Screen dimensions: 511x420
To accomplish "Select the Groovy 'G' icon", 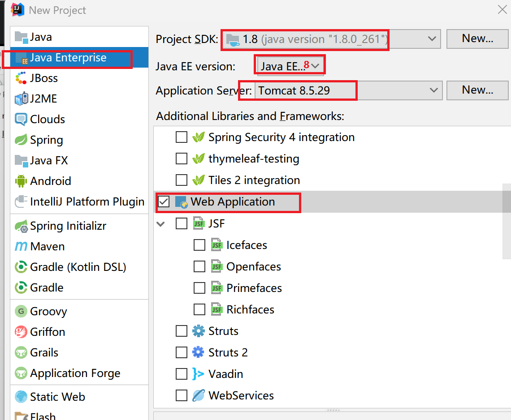I will [x=21, y=311].
